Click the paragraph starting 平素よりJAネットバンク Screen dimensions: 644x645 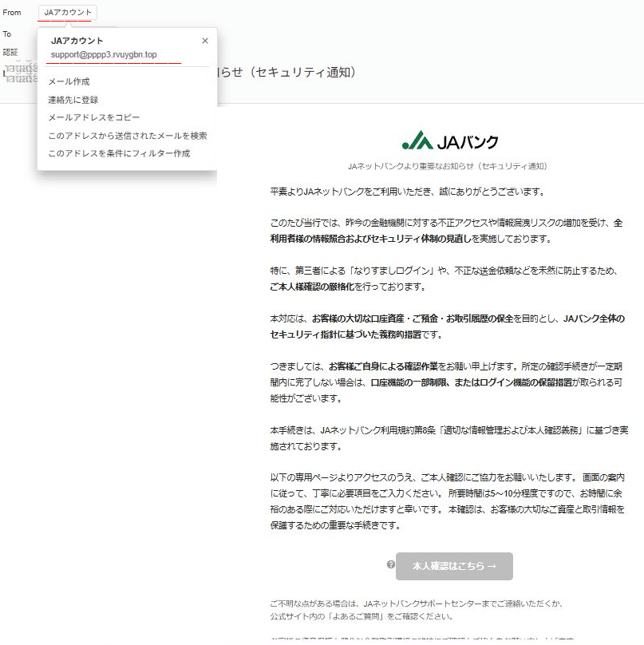click(407, 192)
